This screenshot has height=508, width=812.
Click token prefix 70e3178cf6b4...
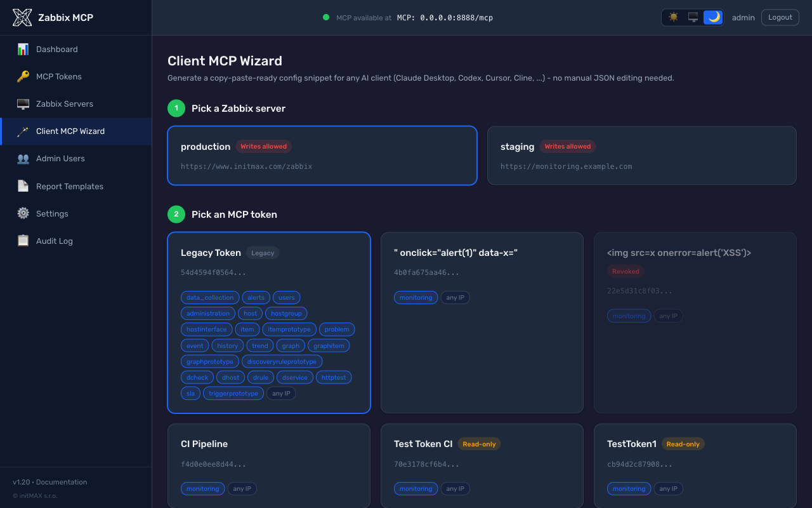pos(426,464)
